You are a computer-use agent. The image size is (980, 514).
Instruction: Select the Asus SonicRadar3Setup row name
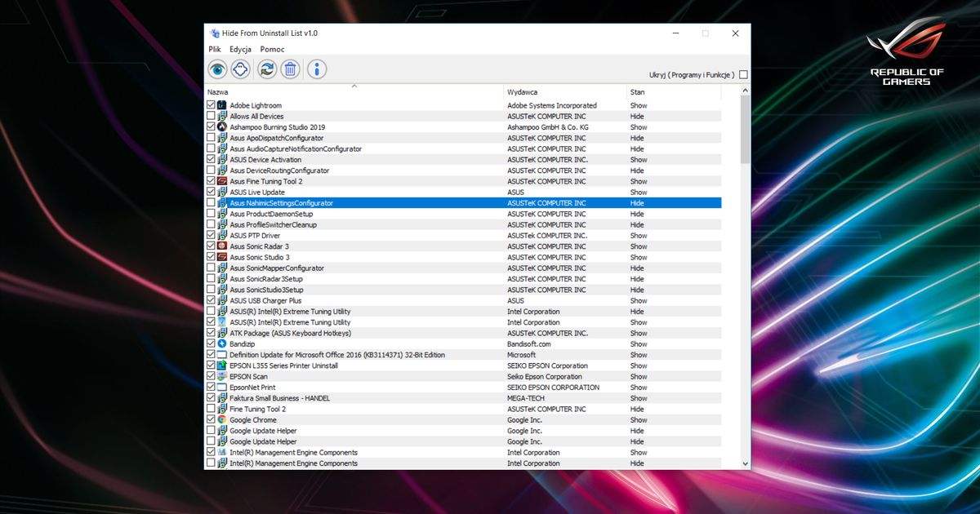pos(266,279)
